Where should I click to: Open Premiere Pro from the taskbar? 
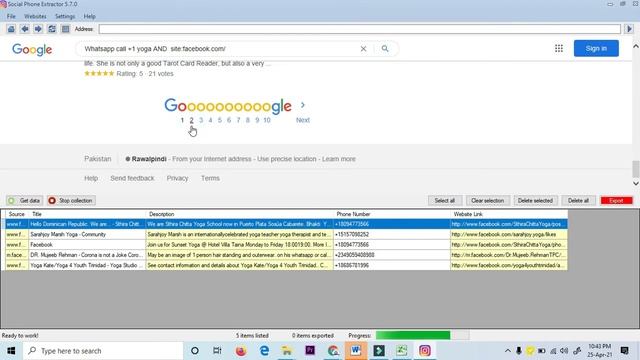pos(310,351)
